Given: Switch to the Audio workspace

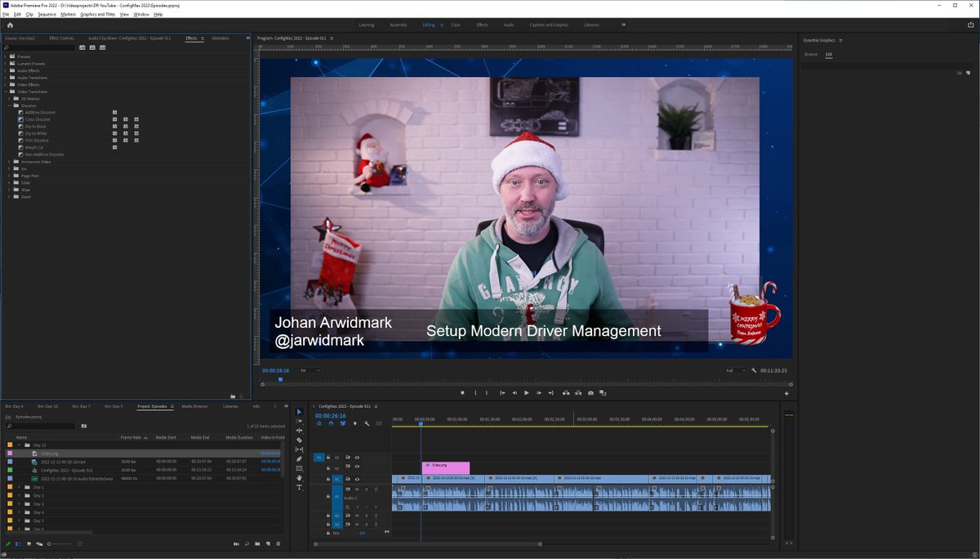Looking at the screenshot, I should click(x=509, y=25).
